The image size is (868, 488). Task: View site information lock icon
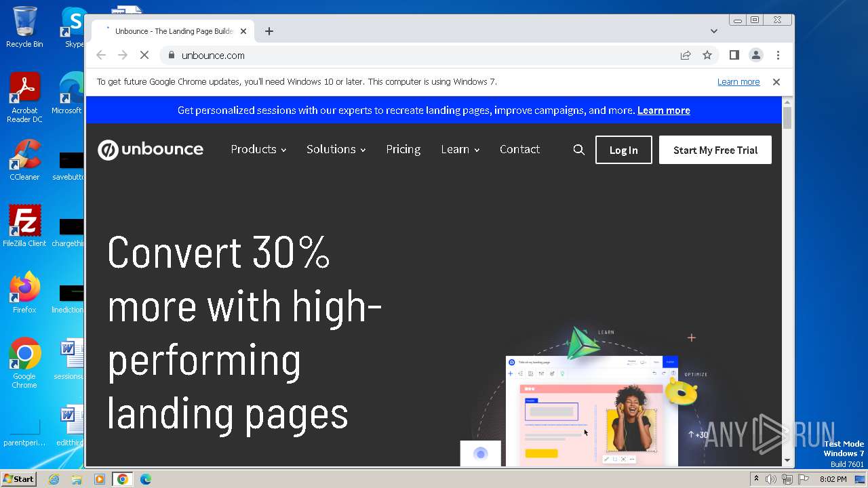pyautogui.click(x=171, y=56)
